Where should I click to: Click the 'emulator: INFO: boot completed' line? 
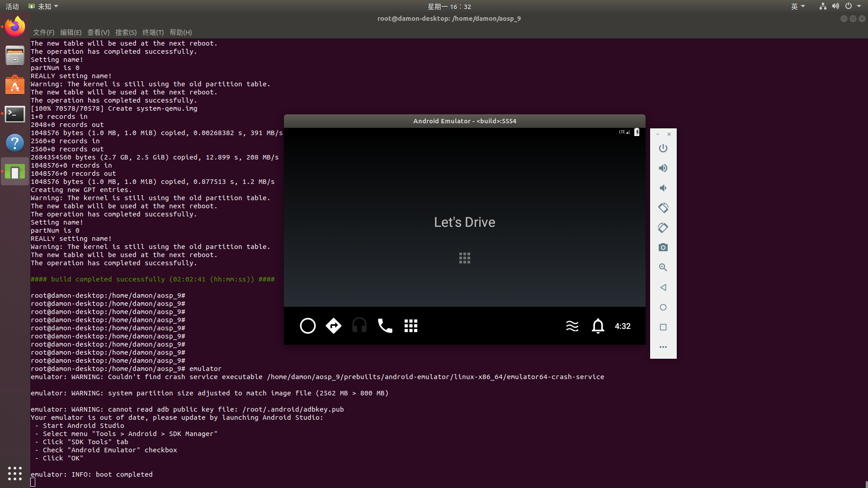pos(92,474)
